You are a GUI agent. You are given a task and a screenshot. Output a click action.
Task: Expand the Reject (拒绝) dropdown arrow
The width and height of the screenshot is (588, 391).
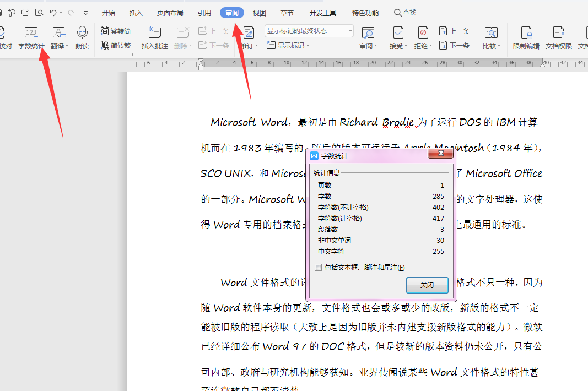coord(431,46)
